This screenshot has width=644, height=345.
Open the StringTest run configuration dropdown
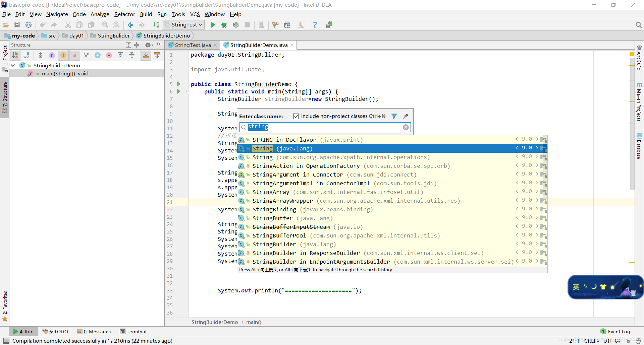(x=183, y=25)
